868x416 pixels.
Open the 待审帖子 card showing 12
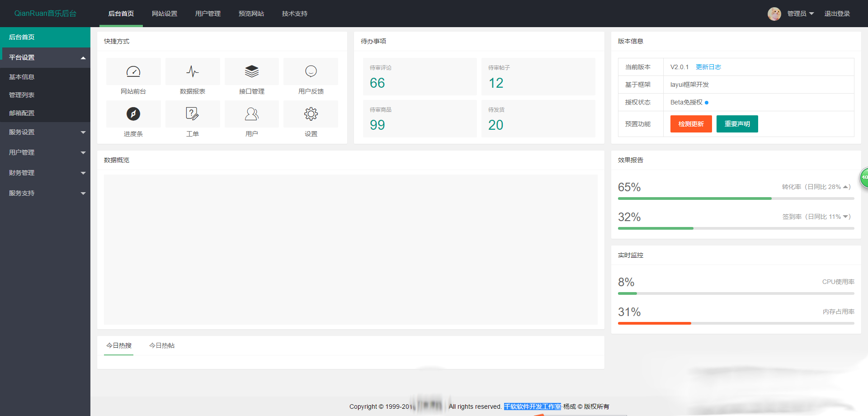538,76
